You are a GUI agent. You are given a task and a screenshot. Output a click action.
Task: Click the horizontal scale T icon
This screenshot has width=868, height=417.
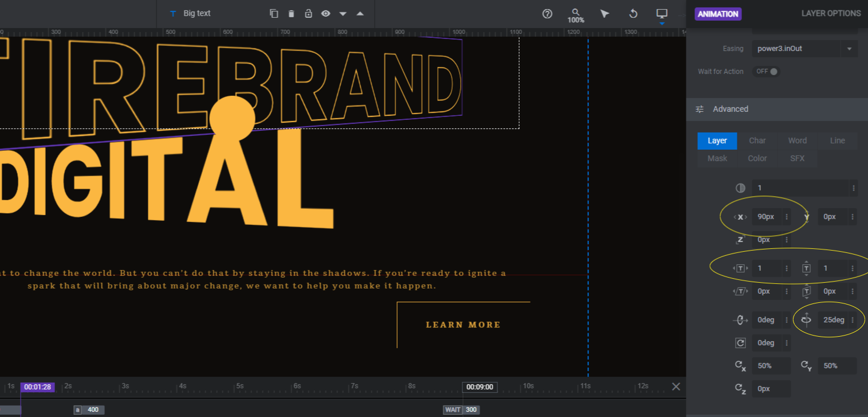click(x=740, y=268)
